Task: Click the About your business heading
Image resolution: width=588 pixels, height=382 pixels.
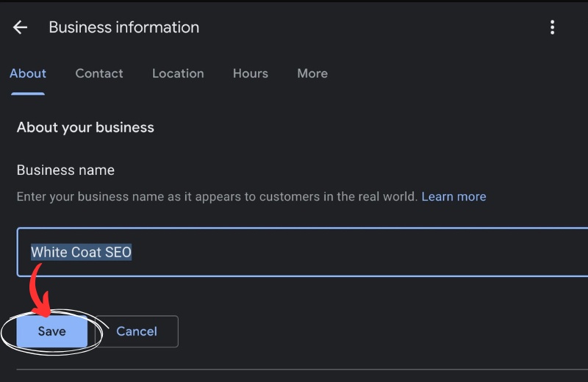Action: (x=85, y=128)
